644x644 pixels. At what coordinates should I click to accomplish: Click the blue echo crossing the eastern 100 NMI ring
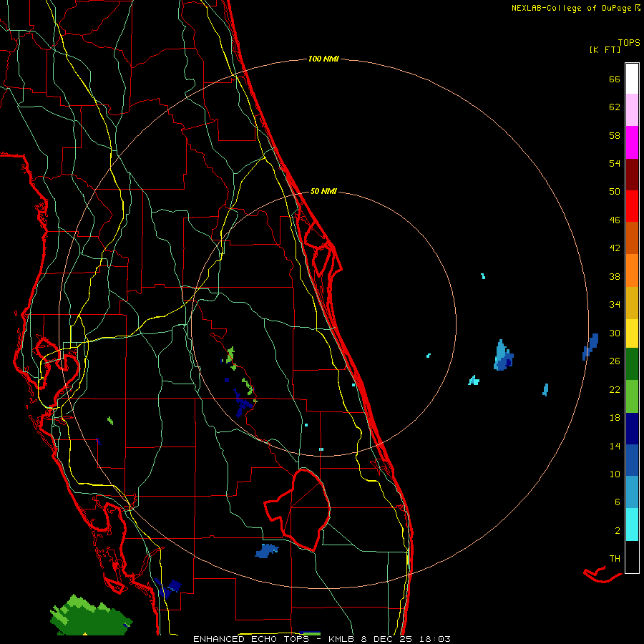point(590,347)
